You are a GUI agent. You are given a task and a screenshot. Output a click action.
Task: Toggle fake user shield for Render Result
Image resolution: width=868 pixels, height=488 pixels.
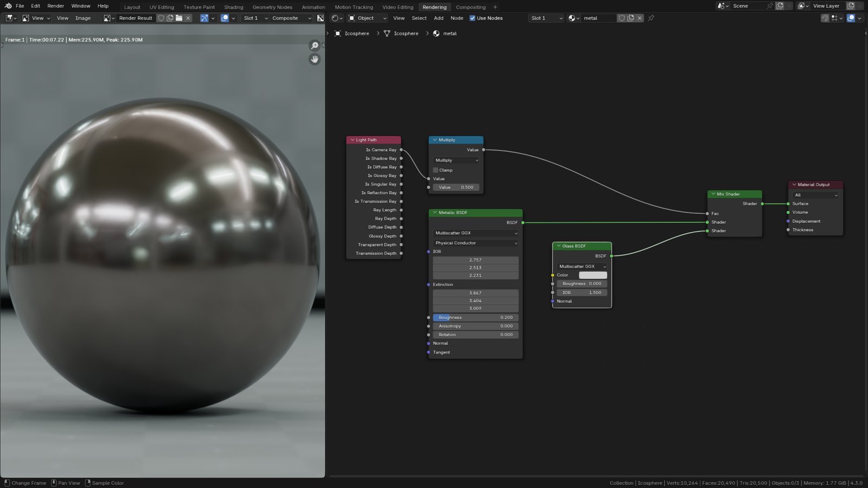[161, 18]
